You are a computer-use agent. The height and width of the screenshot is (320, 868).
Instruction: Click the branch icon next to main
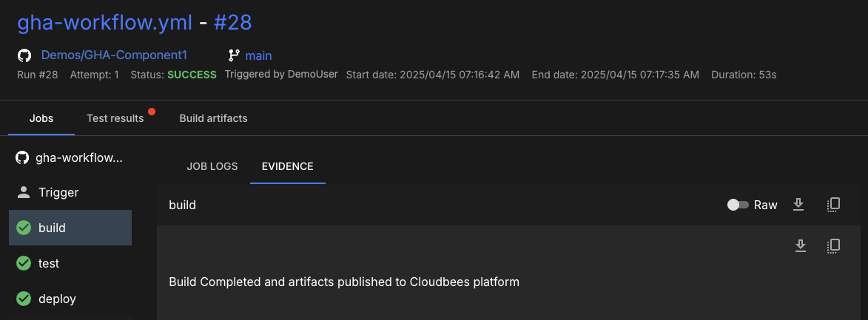click(x=234, y=55)
